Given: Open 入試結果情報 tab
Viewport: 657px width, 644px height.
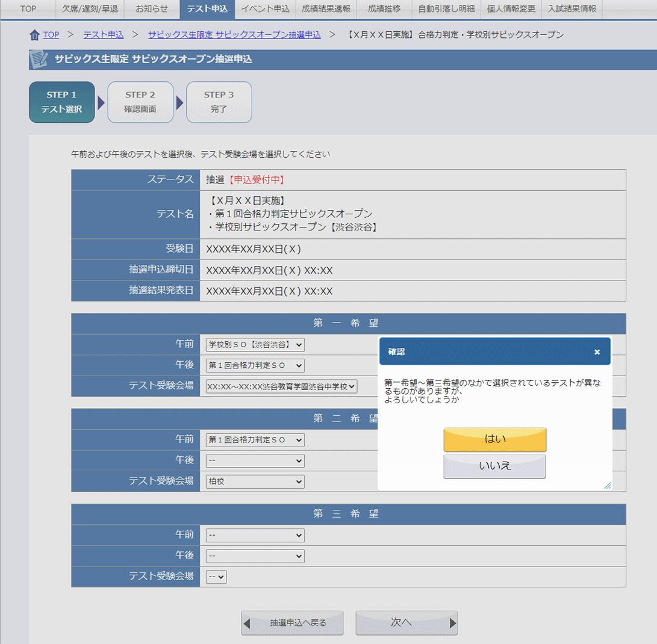Looking at the screenshot, I should pos(572,9).
